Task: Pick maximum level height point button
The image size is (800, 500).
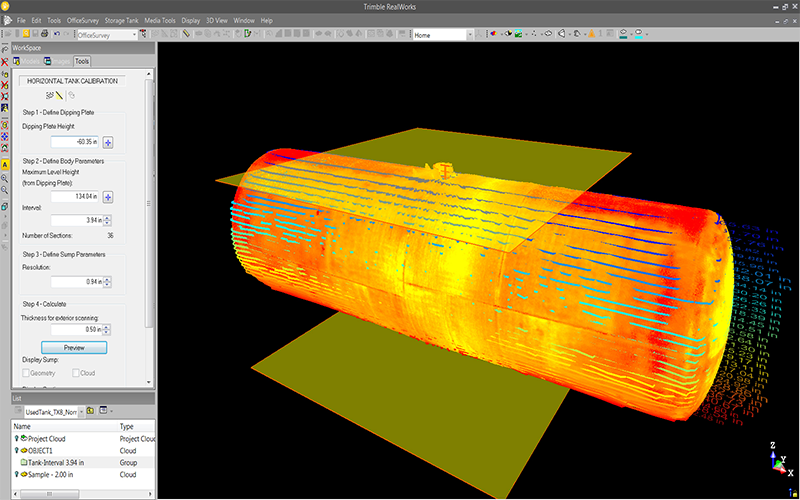Action: click(x=108, y=197)
